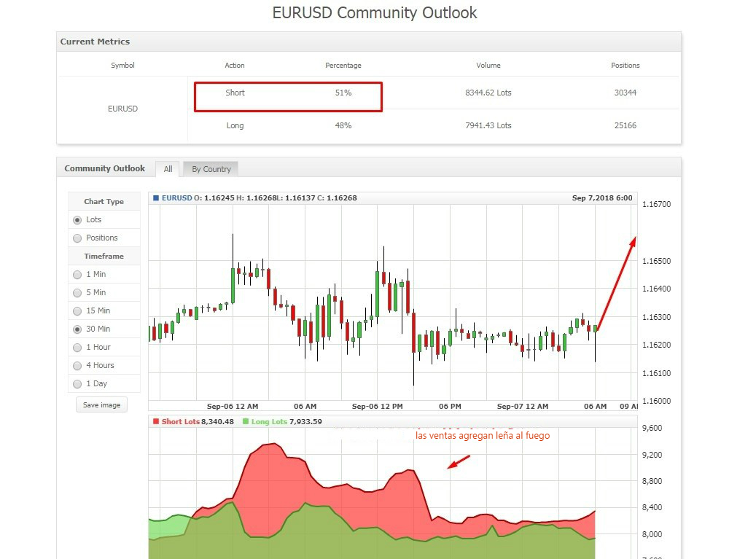This screenshot has width=756, height=559.
Task: Select the Lots chart type option
Action: coord(77,220)
